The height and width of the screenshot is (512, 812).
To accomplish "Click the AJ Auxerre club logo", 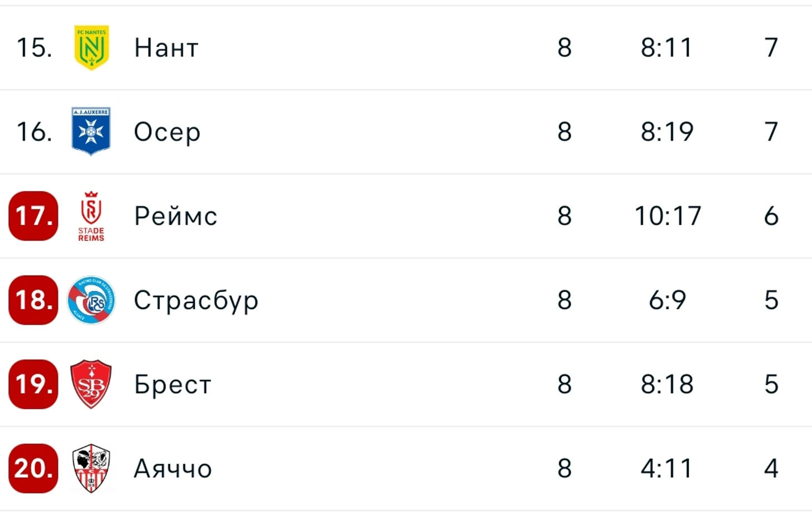I will coord(91,131).
